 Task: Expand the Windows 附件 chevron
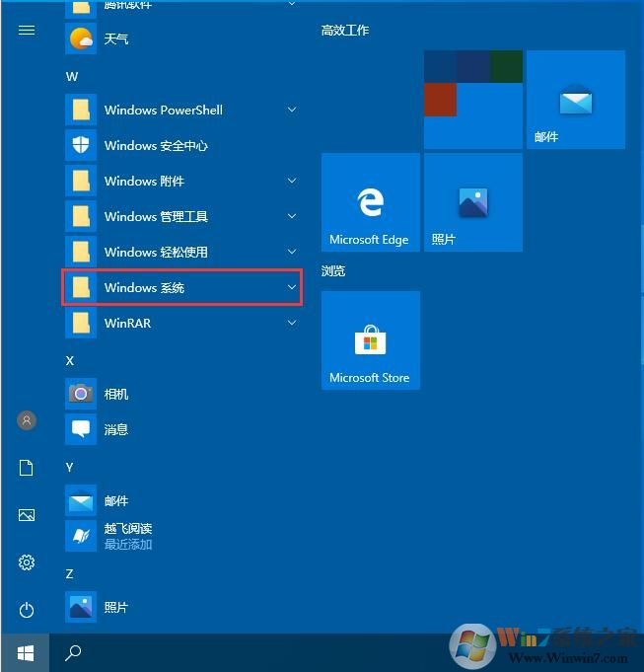pyautogui.click(x=292, y=181)
